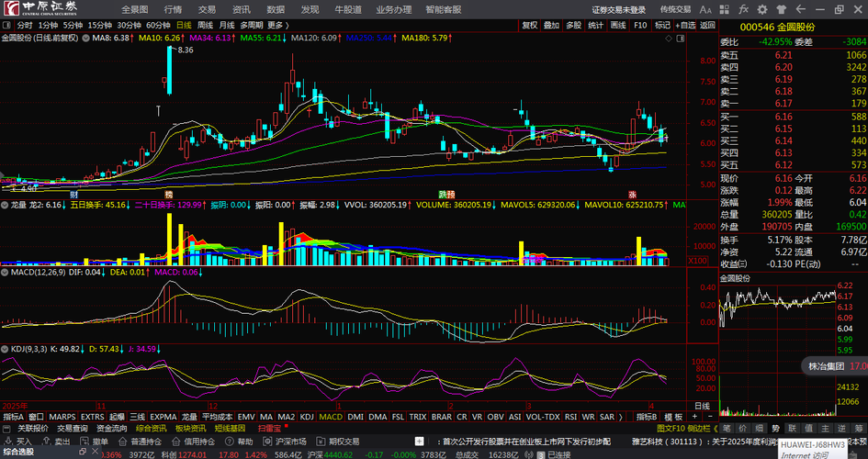Open 图文F10 link
868x459 pixels.
[671, 429]
